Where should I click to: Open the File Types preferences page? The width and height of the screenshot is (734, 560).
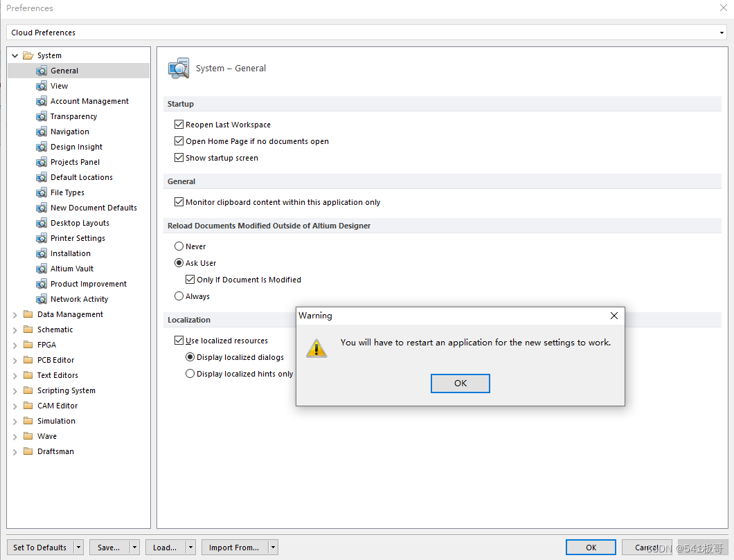tap(67, 192)
